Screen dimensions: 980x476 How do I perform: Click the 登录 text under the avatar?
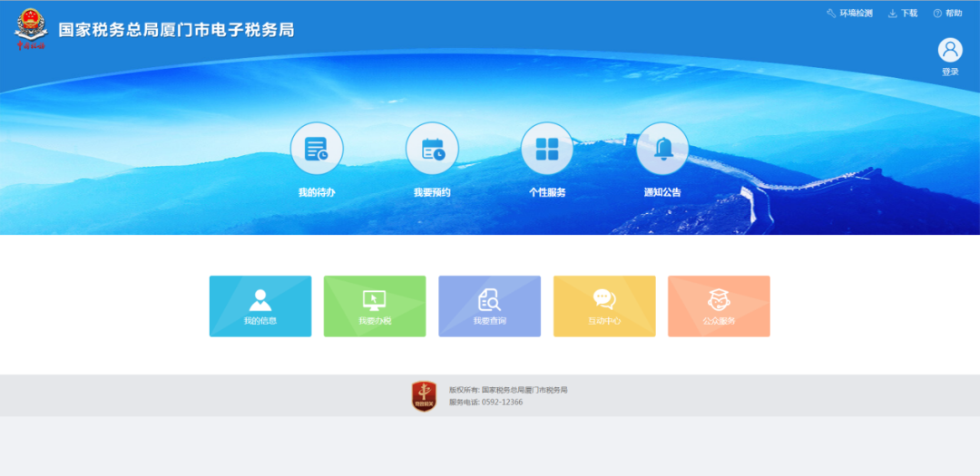950,73
